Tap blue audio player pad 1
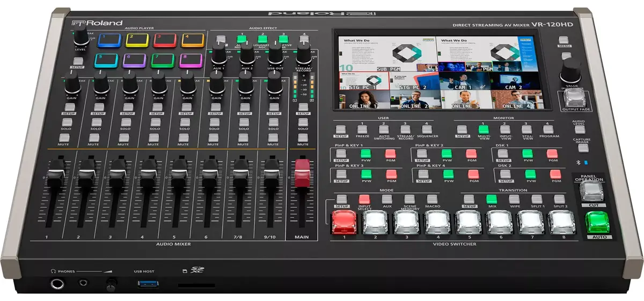 click(109, 40)
